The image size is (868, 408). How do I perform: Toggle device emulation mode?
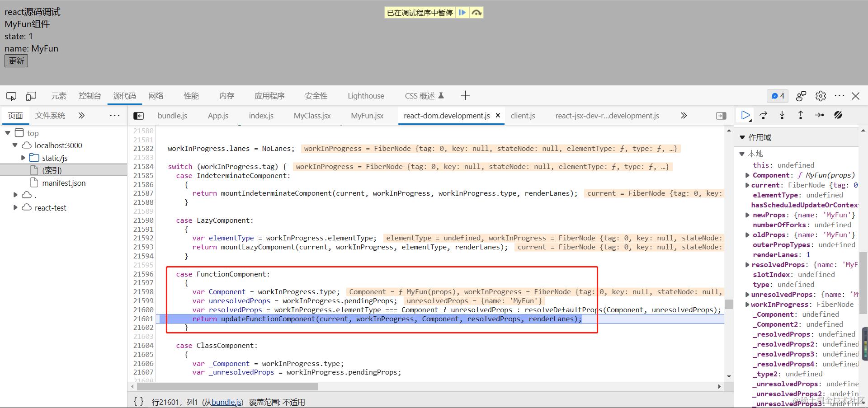[x=31, y=96]
